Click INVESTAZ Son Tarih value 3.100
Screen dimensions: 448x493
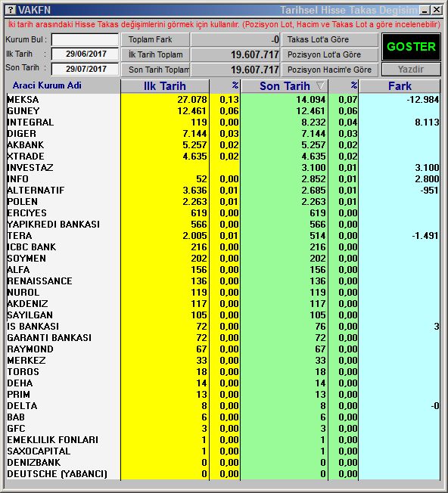[313, 168]
